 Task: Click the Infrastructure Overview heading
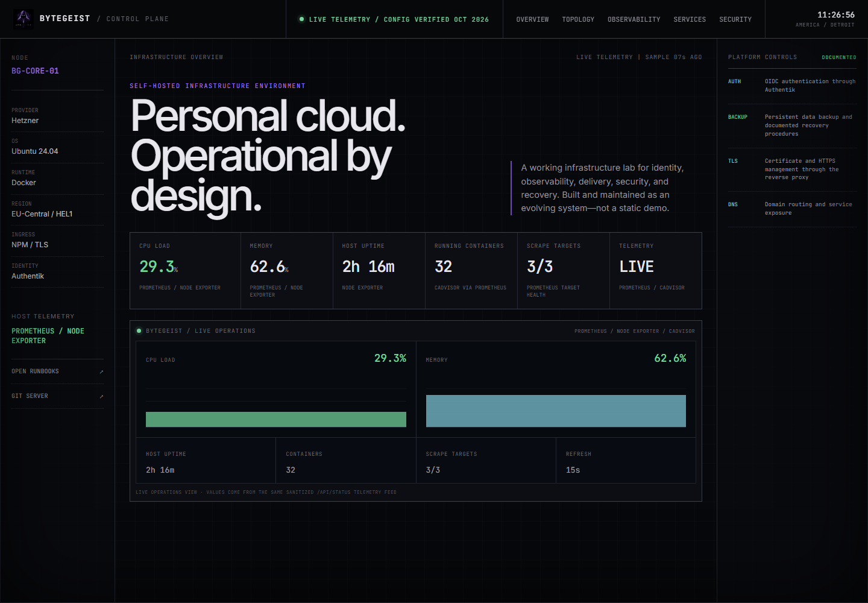pyautogui.click(x=176, y=57)
